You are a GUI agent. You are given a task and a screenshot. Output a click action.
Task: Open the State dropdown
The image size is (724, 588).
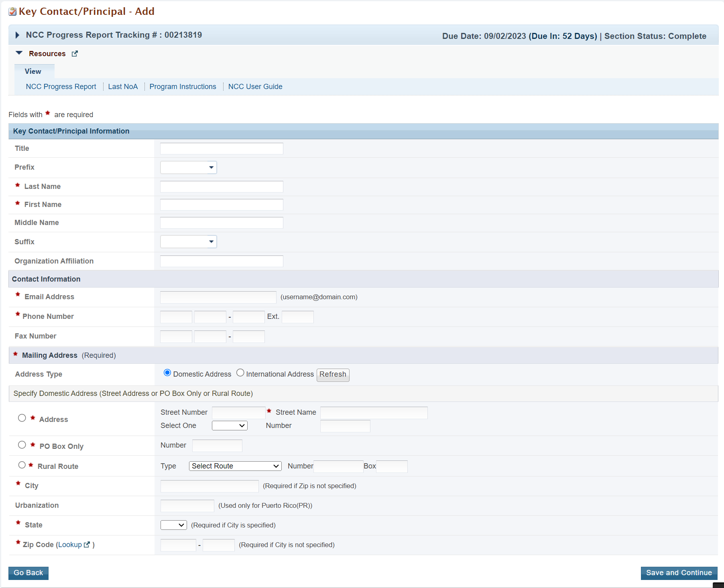coord(174,525)
